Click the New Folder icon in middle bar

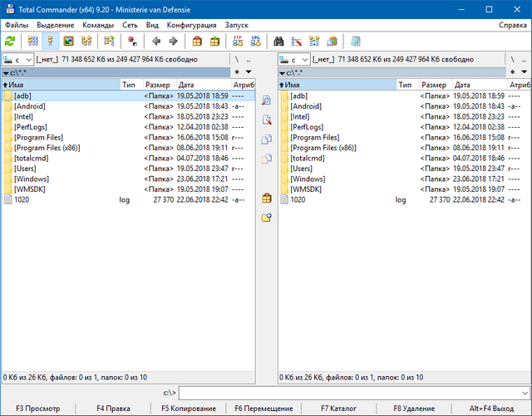[x=267, y=218]
